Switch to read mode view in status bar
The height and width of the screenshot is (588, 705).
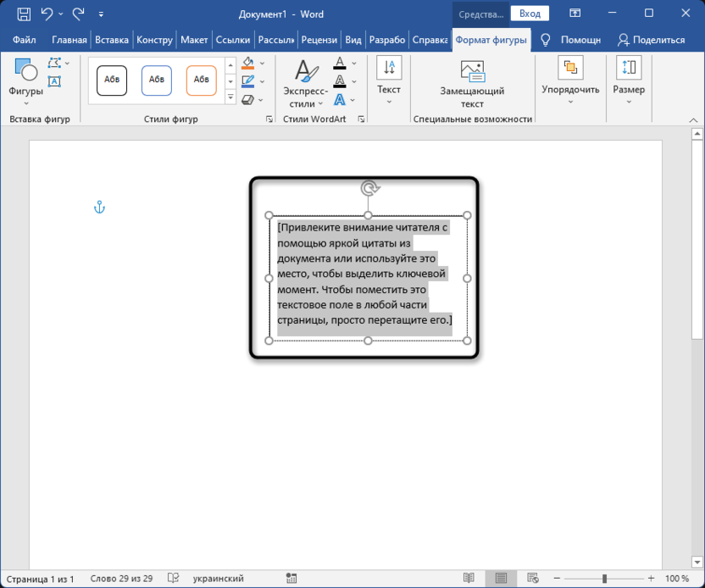(469, 578)
